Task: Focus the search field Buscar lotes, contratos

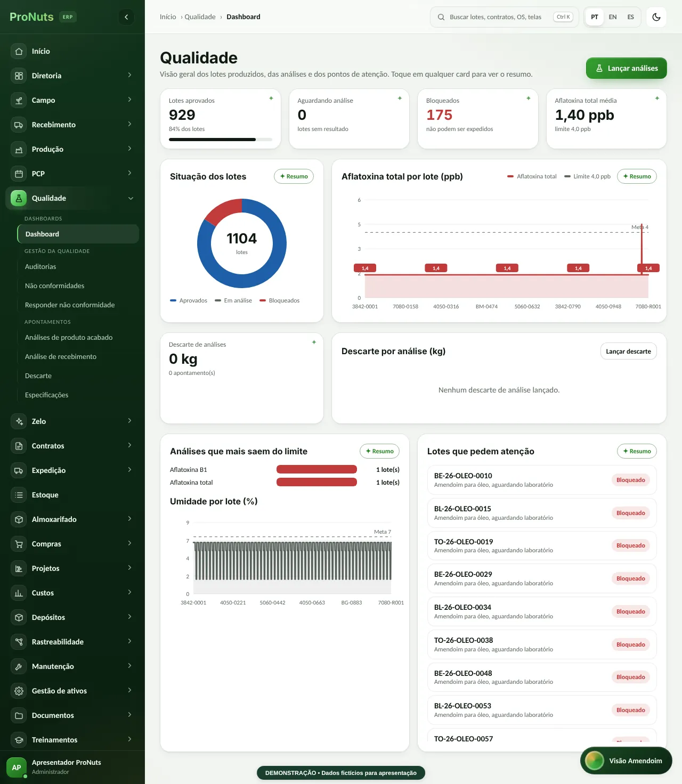Action: click(x=504, y=17)
